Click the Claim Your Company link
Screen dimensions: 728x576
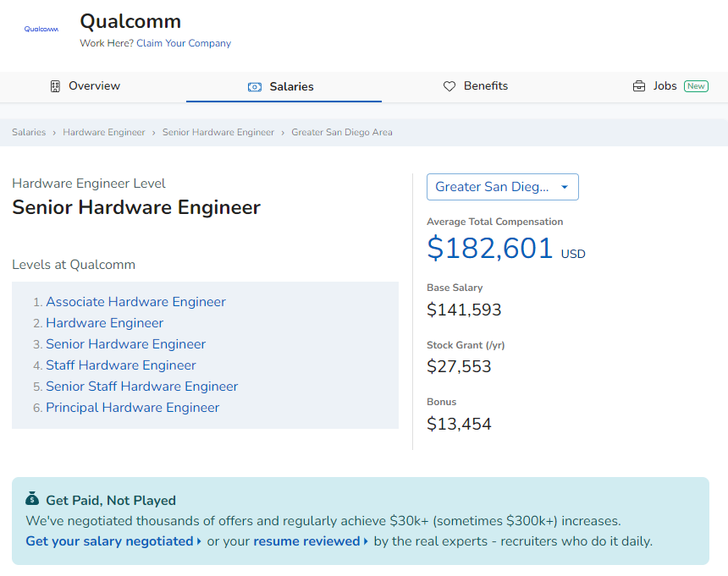point(183,43)
